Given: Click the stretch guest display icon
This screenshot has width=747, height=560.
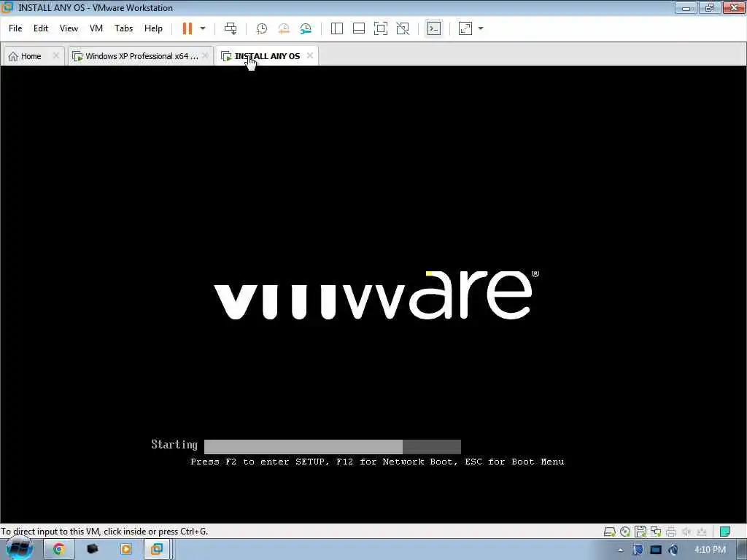Looking at the screenshot, I should tap(465, 28).
